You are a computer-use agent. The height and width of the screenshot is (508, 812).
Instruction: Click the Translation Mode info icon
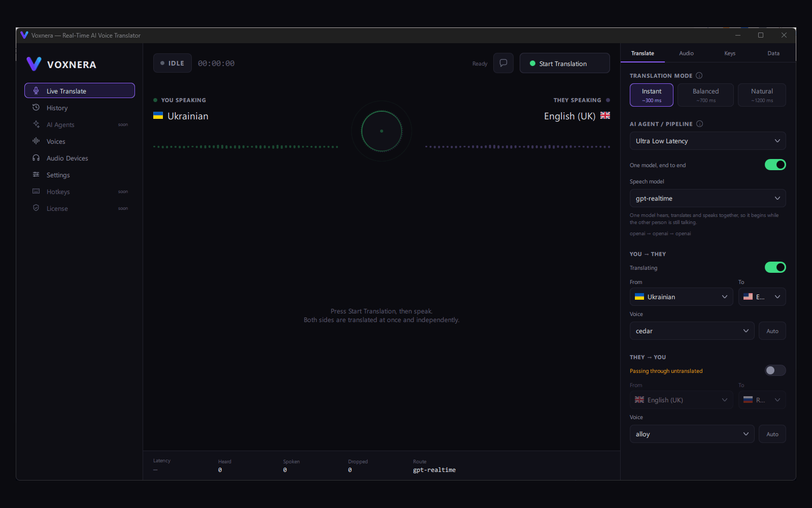pyautogui.click(x=699, y=76)
